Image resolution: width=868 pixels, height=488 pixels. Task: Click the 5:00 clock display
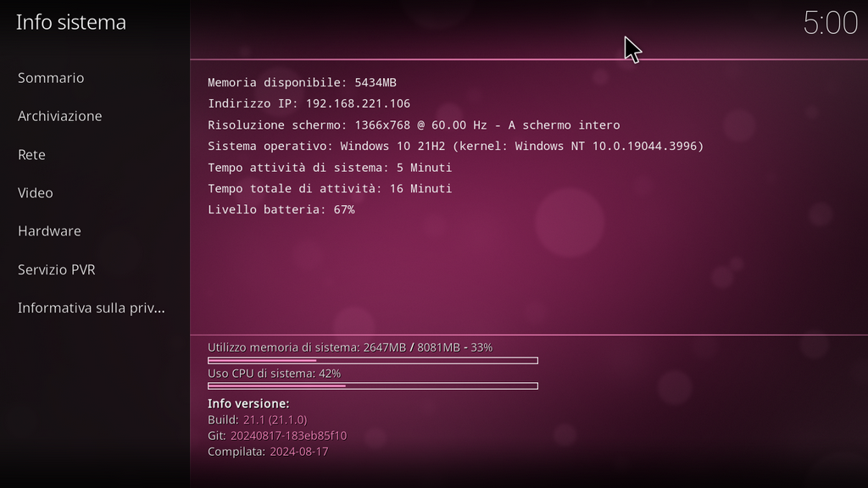click(830, 23)
